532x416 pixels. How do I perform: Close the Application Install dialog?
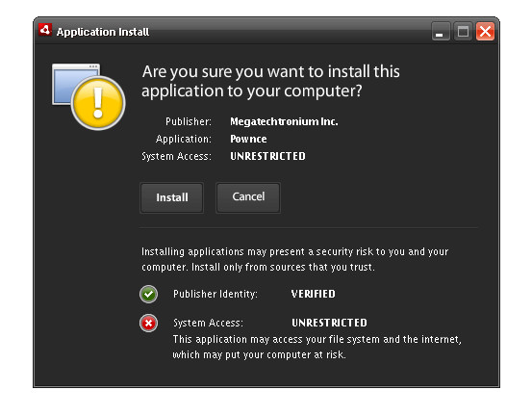485,32
